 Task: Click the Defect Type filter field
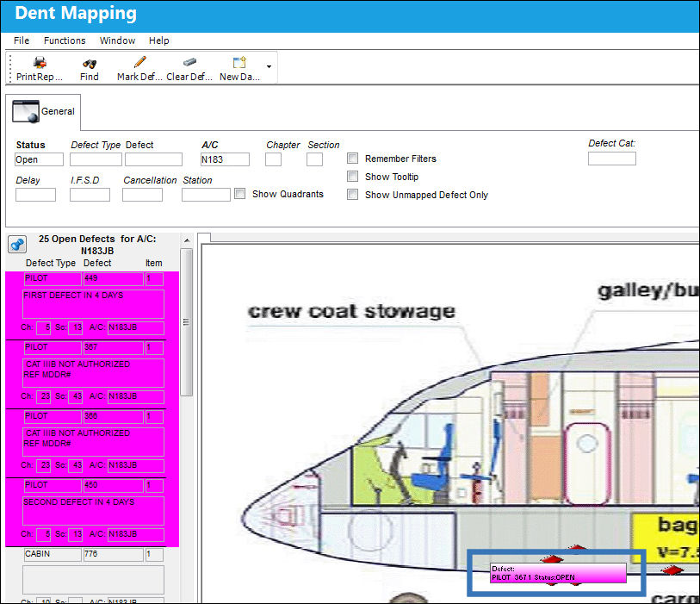[96, 159]
